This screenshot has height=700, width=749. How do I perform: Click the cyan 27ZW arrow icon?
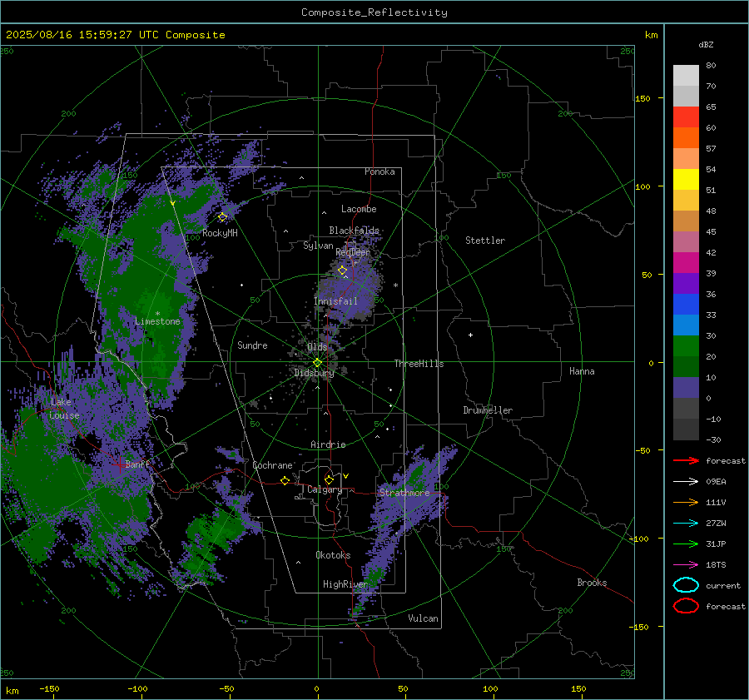(x=686, y=524)
